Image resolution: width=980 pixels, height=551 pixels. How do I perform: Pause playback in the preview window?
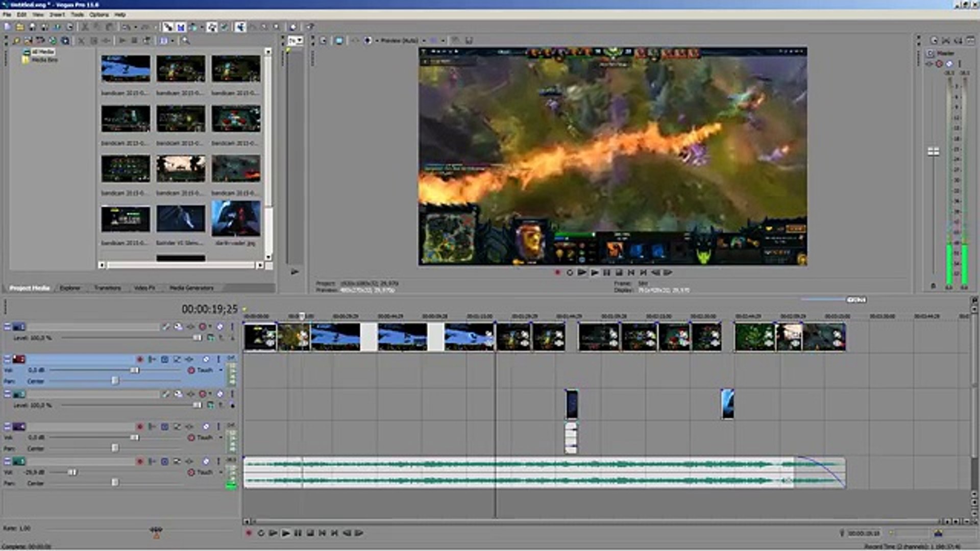[606, 272]
